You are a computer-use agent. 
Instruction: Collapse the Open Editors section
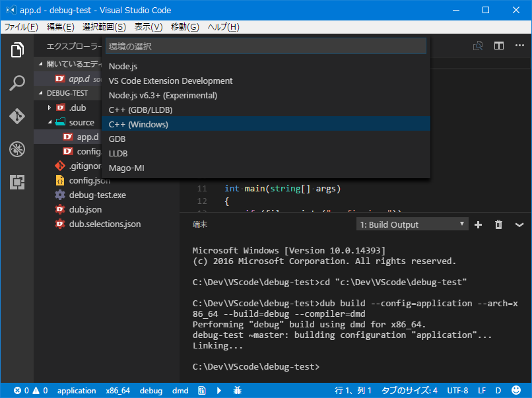click(x=41, y=64)
